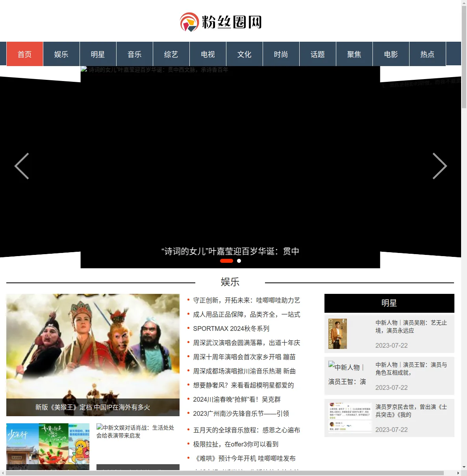Click the 明星 sidebar header
This screenshot has width=467, height=476.
[389, 303]
